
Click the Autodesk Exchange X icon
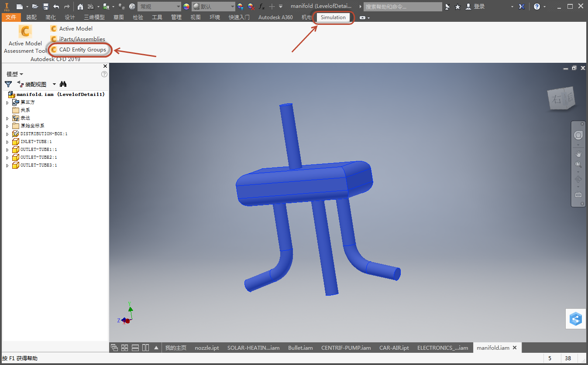pos(522,7)
